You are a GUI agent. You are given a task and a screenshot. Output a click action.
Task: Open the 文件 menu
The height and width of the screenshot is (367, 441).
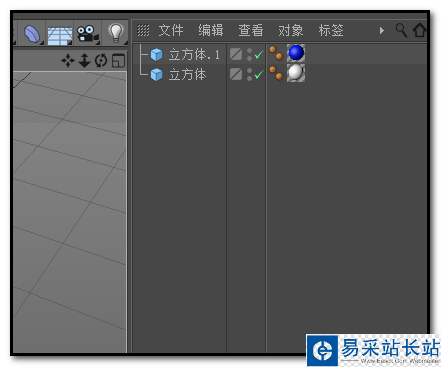click(171, 30)
